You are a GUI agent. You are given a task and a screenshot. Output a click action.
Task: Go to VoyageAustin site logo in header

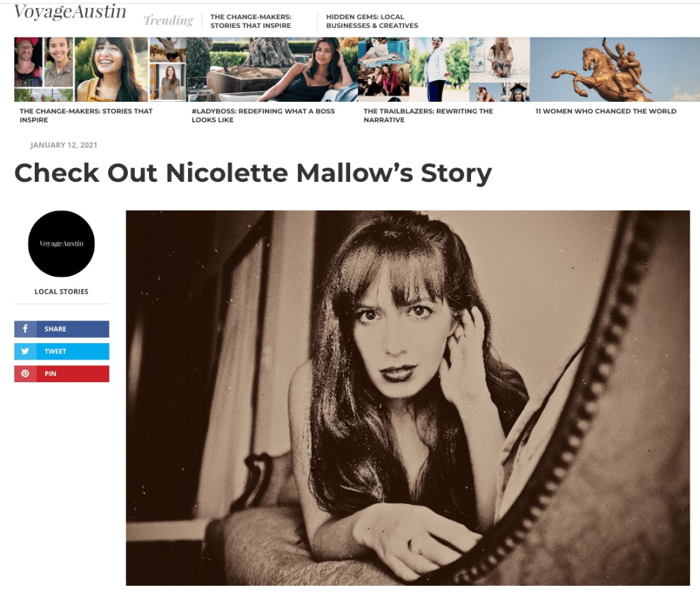point(70,12)
